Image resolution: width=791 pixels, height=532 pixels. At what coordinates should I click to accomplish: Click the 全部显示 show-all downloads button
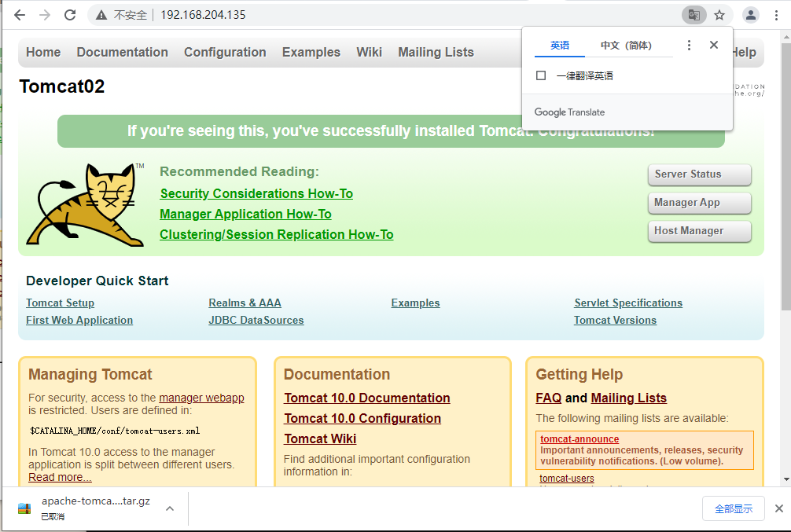tap(733, 508)
